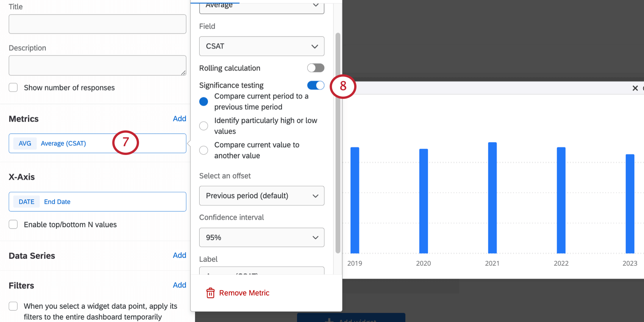The height and width of the screenshot is (322, 644).
Task: Add a filter to the widget
Action: tap(180, 285)
